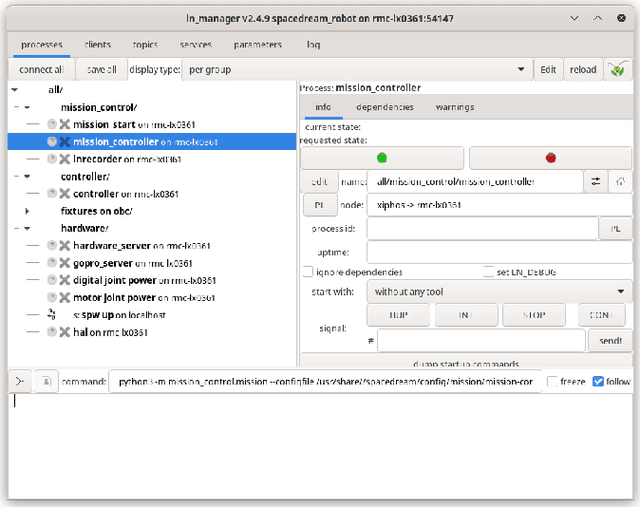Click the green start process button

(381, 157)
